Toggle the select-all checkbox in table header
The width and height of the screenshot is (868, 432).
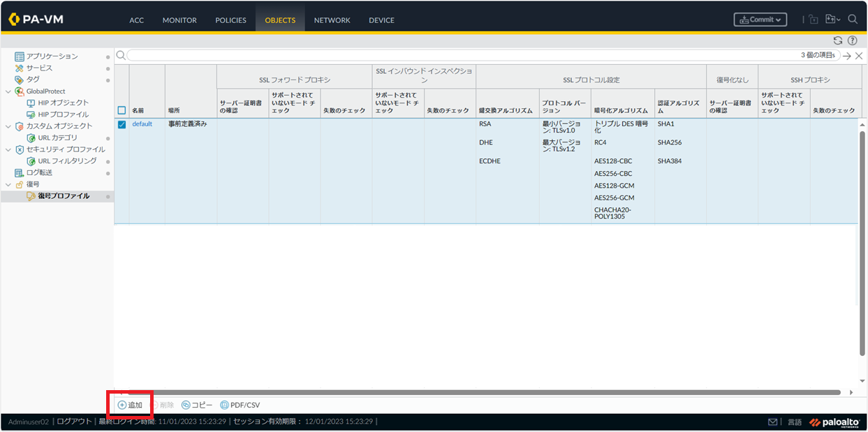click(x=122, y=110)
